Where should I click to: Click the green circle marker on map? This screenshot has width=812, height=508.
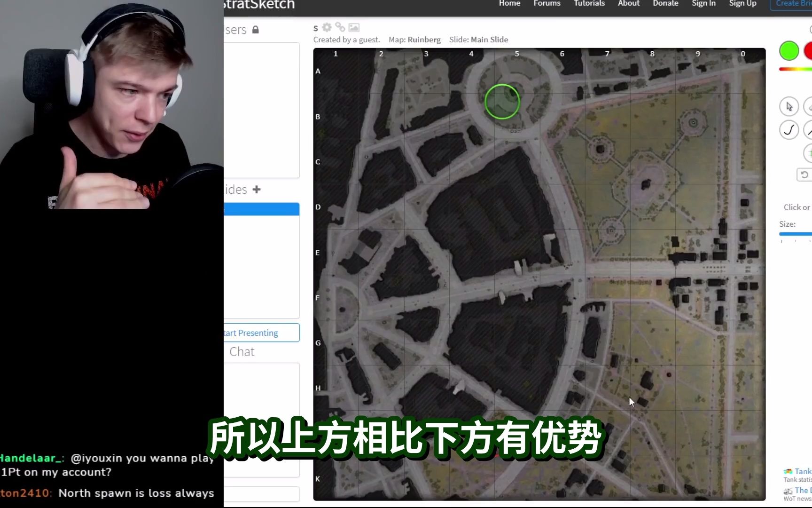click(502, 102)
